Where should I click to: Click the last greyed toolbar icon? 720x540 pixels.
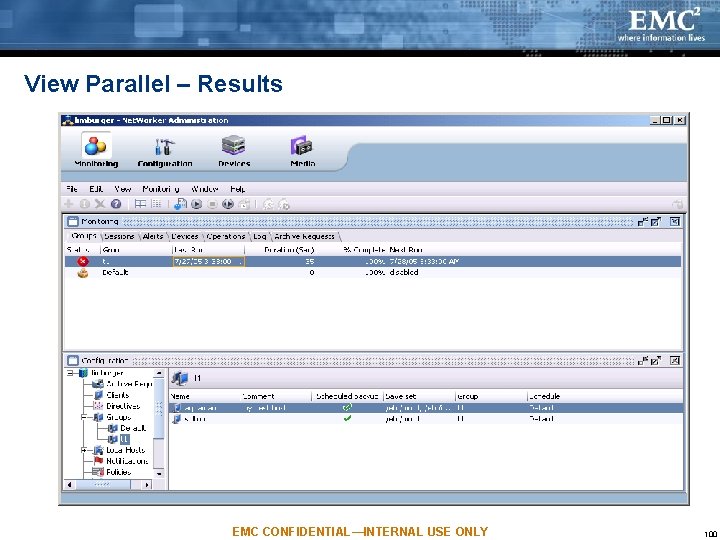[284, 204]
